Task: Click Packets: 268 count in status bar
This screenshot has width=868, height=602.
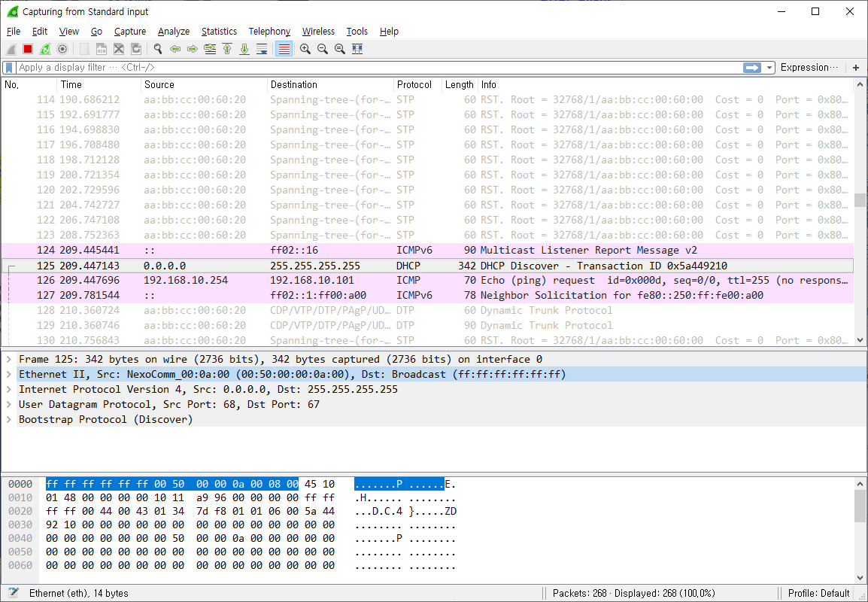Action: pyautogui.click(x=580, y=593)
